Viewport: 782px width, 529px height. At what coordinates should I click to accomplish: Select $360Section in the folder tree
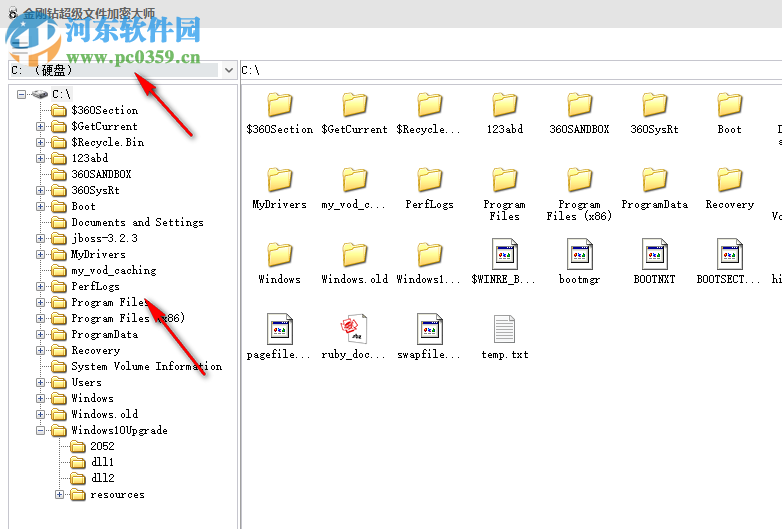104,110
